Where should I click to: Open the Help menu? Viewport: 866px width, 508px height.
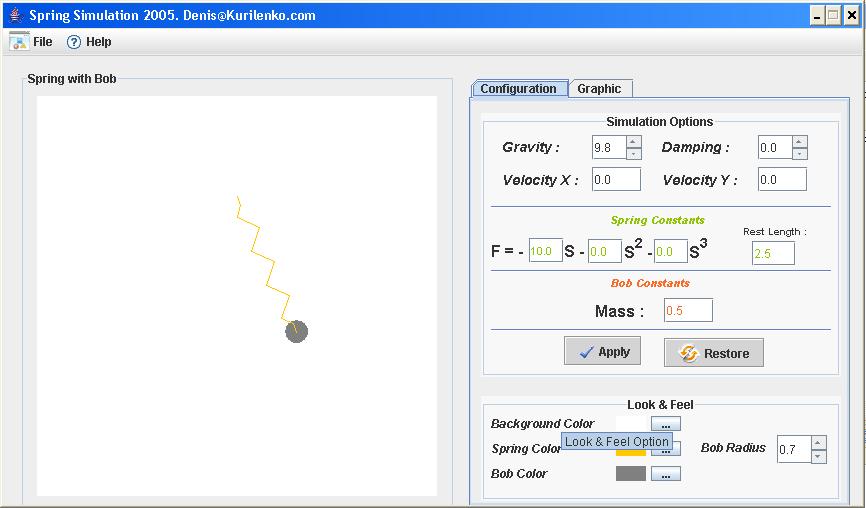click(88, 42)
